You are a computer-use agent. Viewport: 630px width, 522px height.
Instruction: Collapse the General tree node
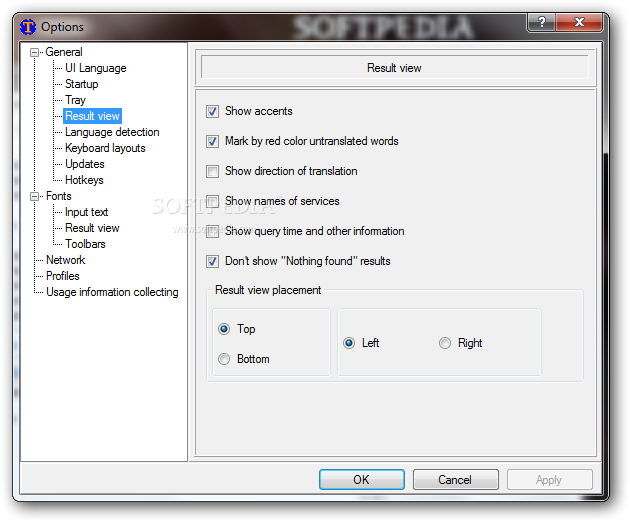tap(35, 52)
